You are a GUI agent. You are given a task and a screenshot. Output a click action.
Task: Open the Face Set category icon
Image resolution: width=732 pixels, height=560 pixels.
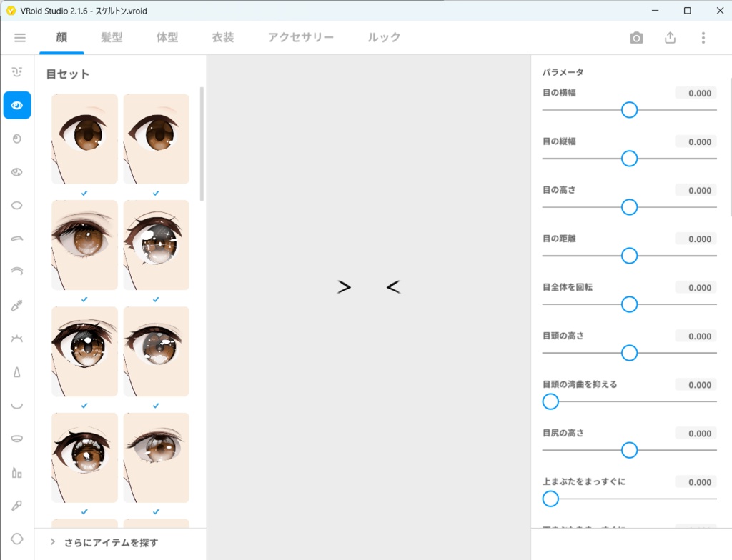click(x=17, y=72)
